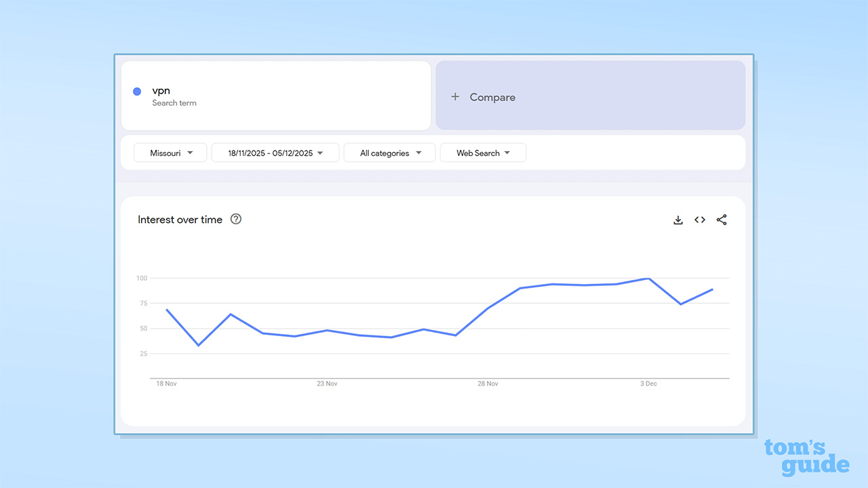Select the share icon in the chart header
Image resolution: width=868 pixels, height=488 pixels.
click(722, 220)
